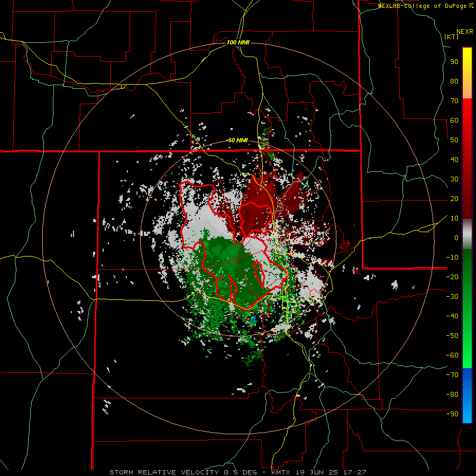The image size is (476, 476).
Task: Click the 20 value on the velocity scale
Action: [454, 199]
